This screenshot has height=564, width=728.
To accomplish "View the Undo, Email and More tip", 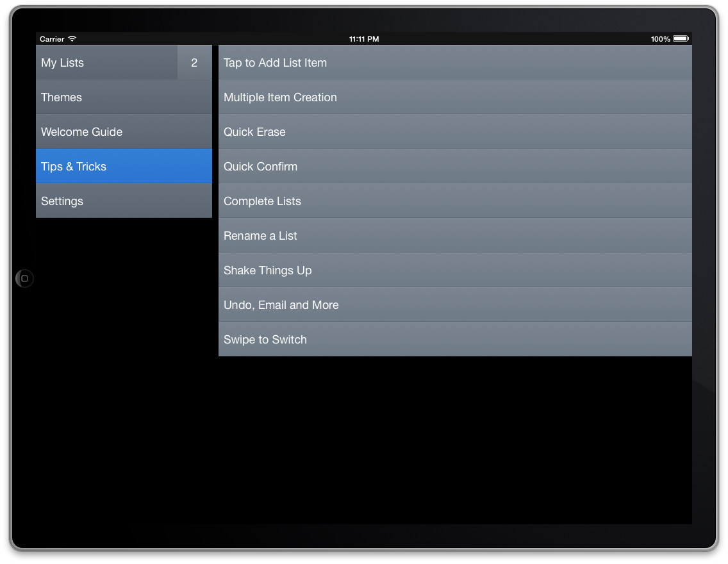I will pos(455,305).
